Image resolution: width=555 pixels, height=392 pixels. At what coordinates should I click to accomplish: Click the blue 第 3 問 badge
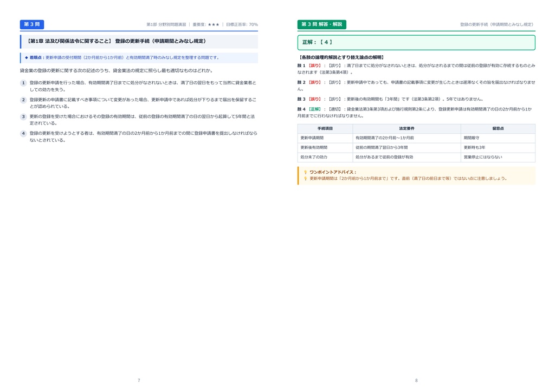[x=32, y=24]
